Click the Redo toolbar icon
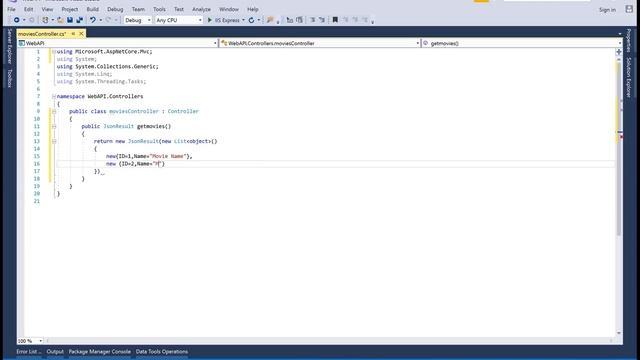Viewport: 640px width, 360px height. click(x=108, y=20)
